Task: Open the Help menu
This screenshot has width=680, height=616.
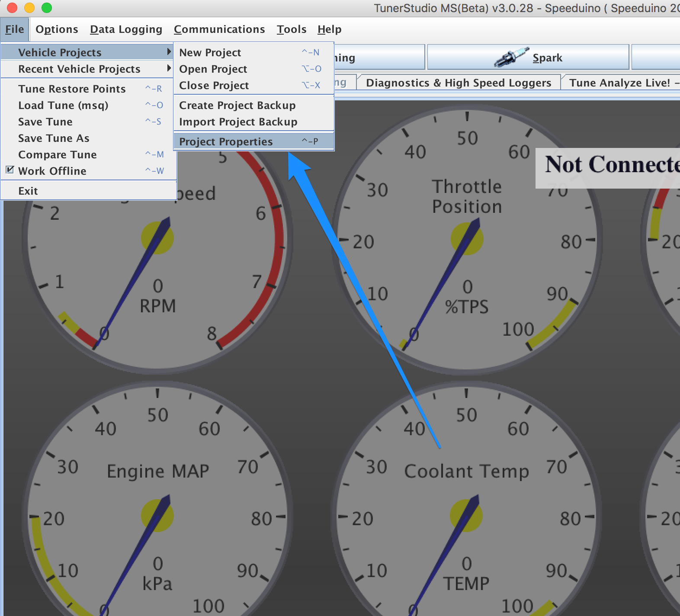Action: [x=329, y=29]
